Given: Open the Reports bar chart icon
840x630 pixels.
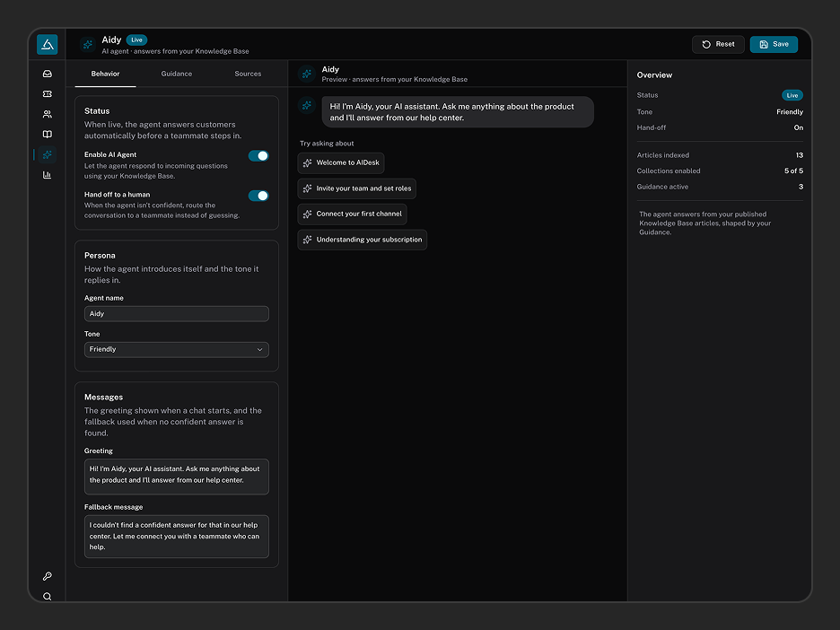Looking at the screenshot, I should pos(48,175).
